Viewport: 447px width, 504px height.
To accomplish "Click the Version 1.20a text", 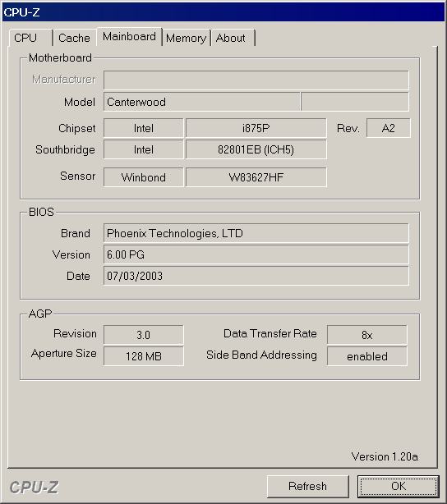I will tap(385, 456).
